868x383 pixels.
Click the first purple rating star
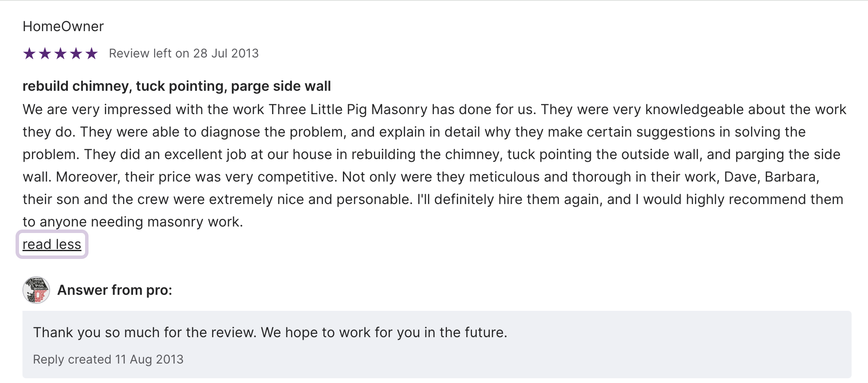click(x=29, y=54)
